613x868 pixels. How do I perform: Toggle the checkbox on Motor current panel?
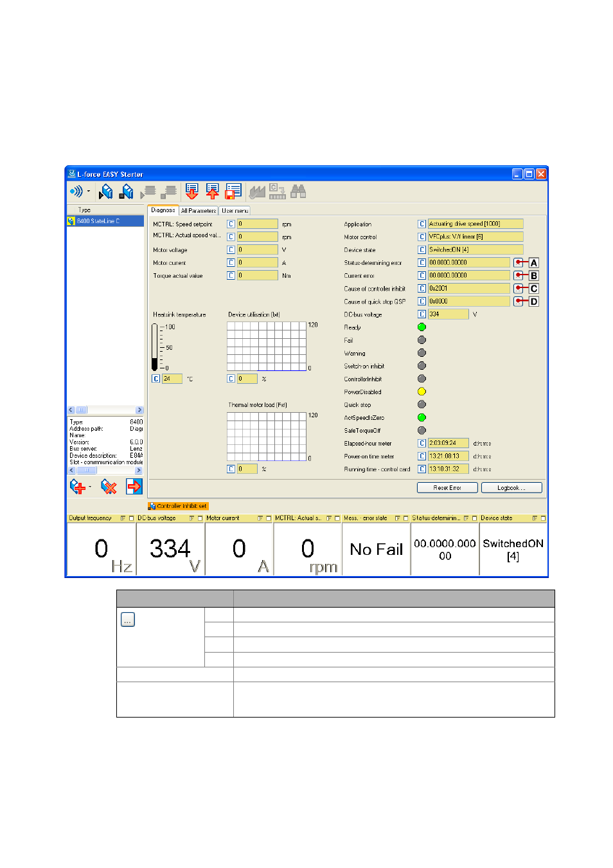[269, 518]
